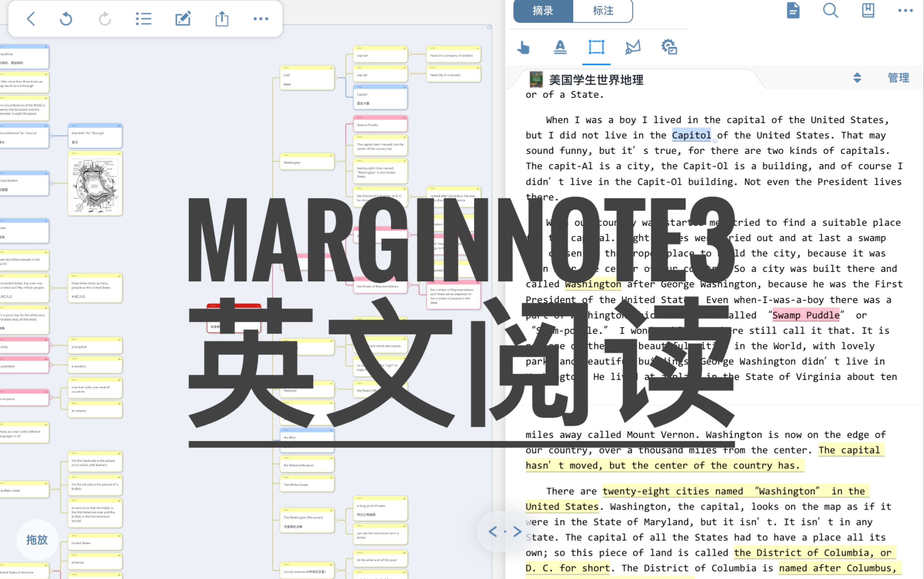Undo the last mind map action
Image resolution: width=924 pixels, height=579 pixels.
[66, 18]
